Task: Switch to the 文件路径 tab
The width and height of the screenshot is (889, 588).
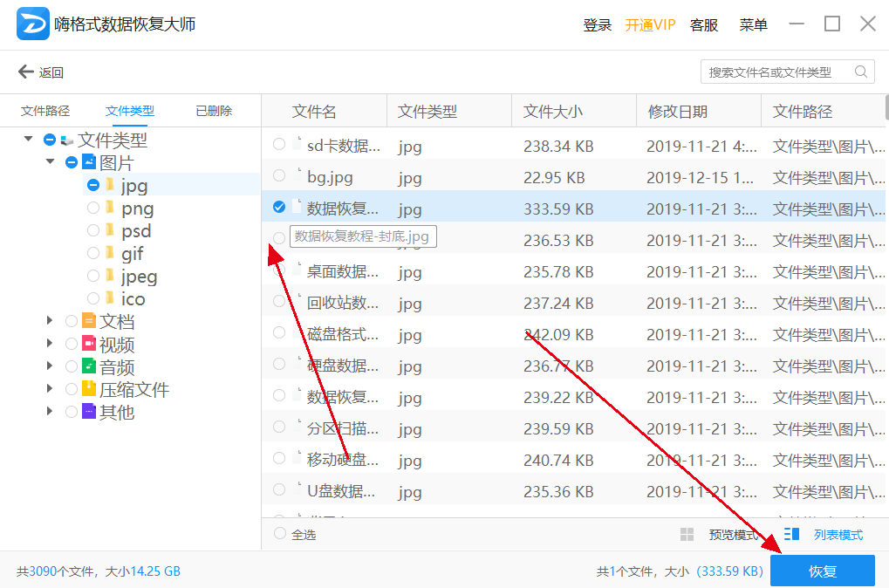Action: click(x=45, y=111)
